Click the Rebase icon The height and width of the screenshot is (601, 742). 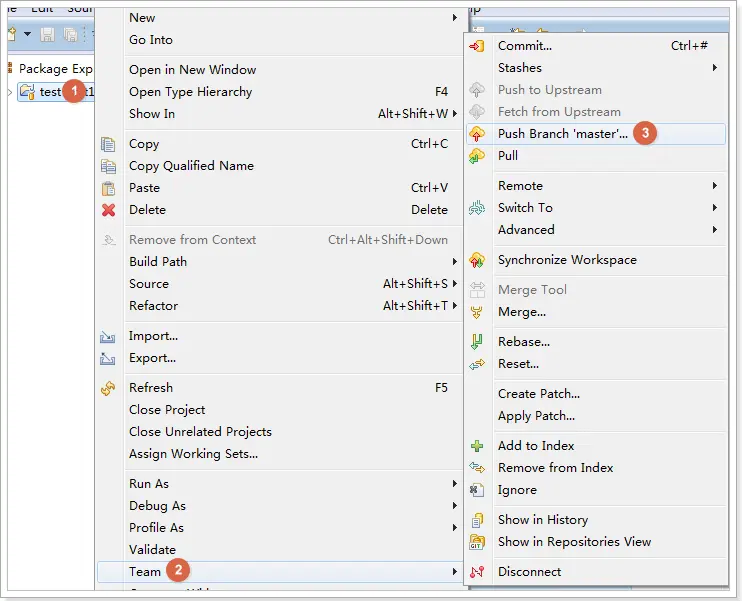(477, 342)
